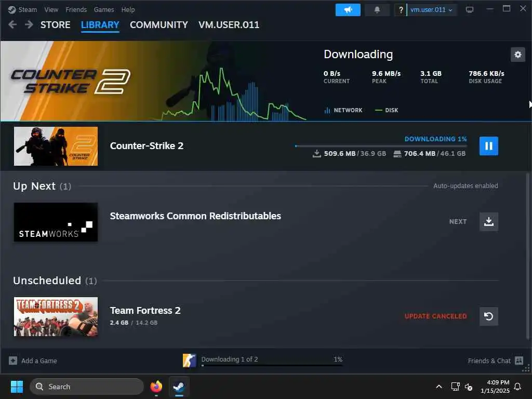Click the 509.6 MB downloaded text
The width and height of the screenshot is (532, 399).
point(340,153)
